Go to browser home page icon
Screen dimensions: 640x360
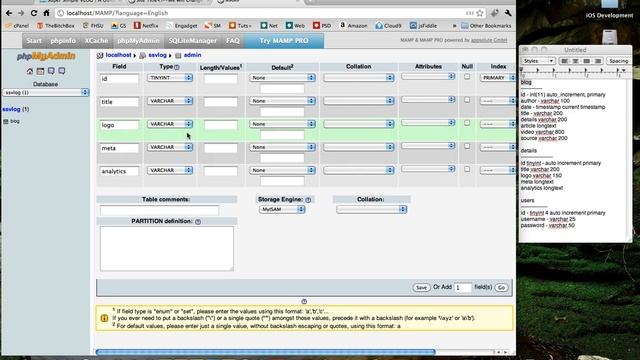(46, 13)
